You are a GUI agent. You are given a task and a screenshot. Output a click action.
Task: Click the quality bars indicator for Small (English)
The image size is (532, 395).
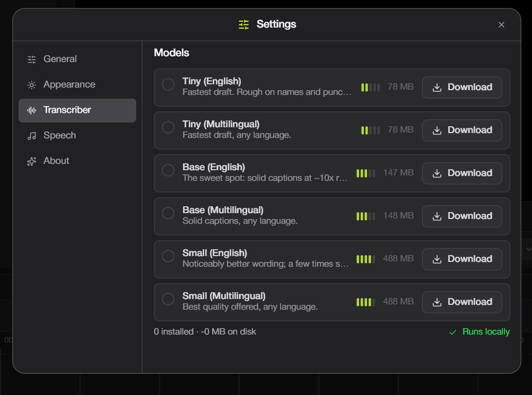[366, 259]
